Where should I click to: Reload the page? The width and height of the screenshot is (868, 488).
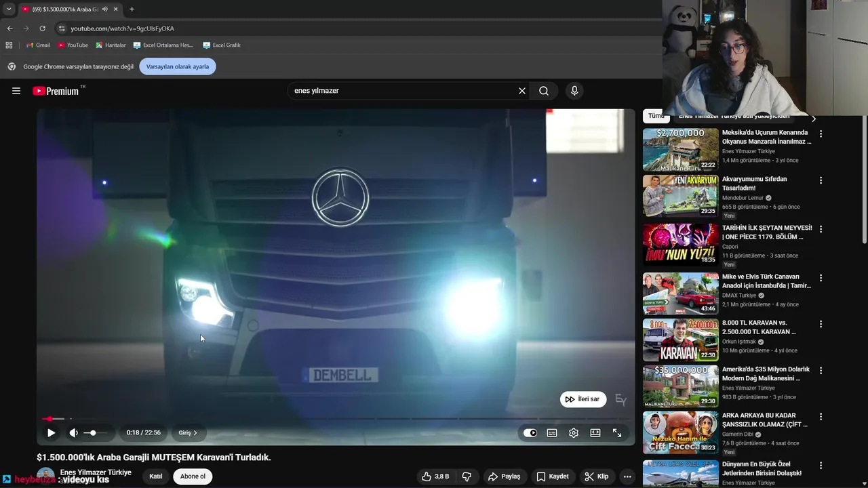42,28
